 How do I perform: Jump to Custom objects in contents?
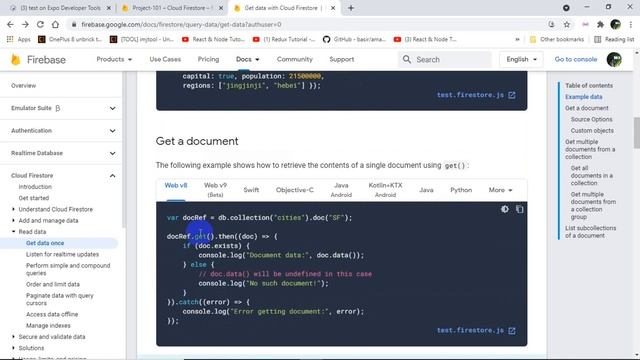click(592, 131)
